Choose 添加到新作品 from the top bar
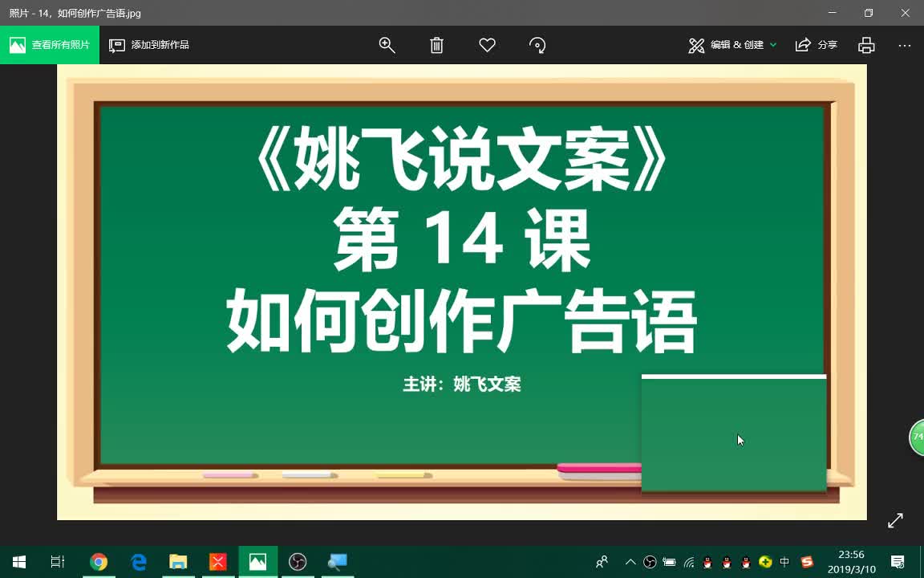The image size is (924, 578). point(148,45)
